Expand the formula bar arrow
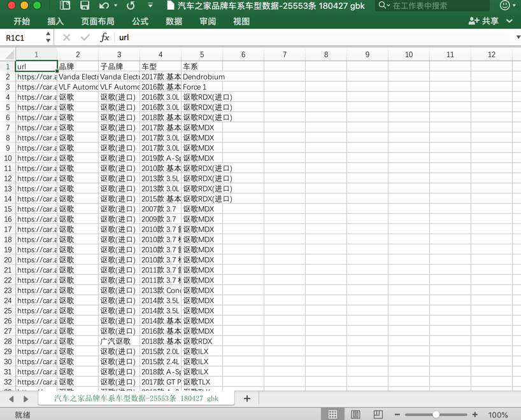 click(518, 37)
